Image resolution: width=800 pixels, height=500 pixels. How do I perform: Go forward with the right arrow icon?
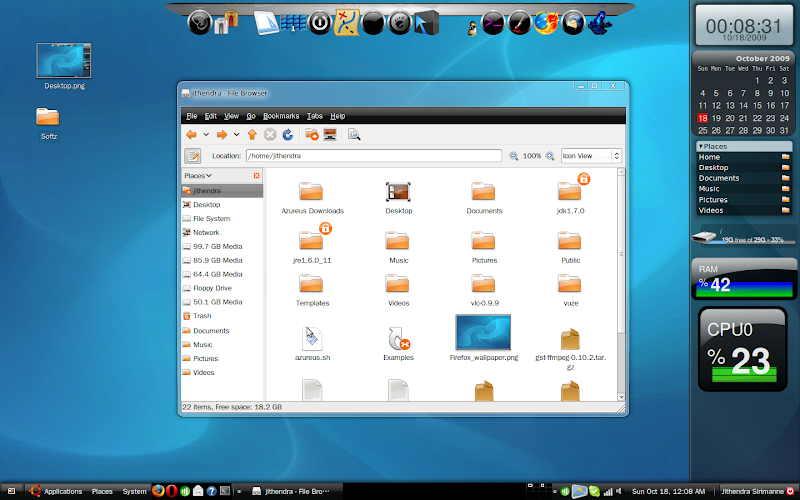(222, 135)
